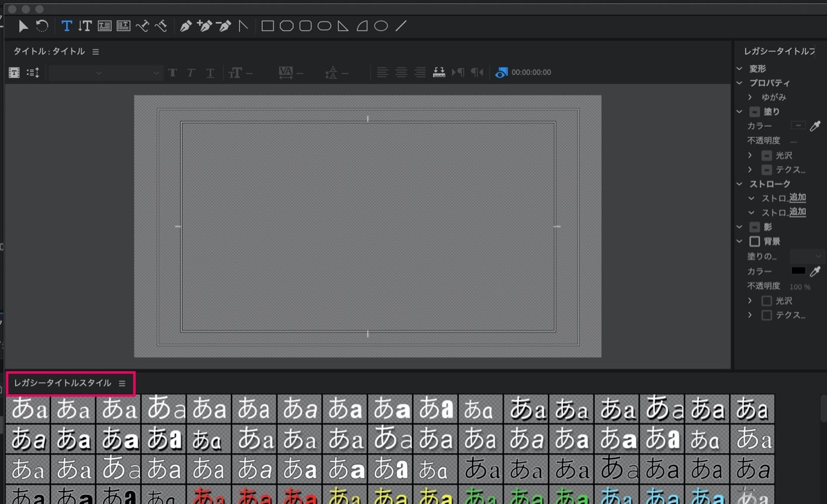Open the 塗り fill color swatch
The width and height of the screenshot is (827, 504).
tap(798, 126)
